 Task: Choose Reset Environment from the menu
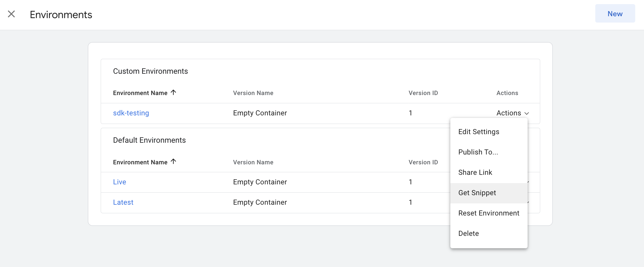[489, 213]
